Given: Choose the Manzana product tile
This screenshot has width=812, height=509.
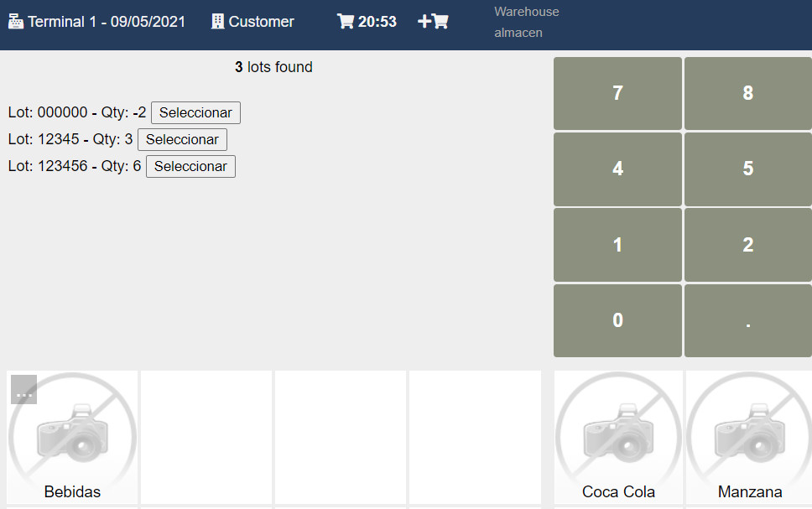Looking at the screenshot, I should [749, 436].
